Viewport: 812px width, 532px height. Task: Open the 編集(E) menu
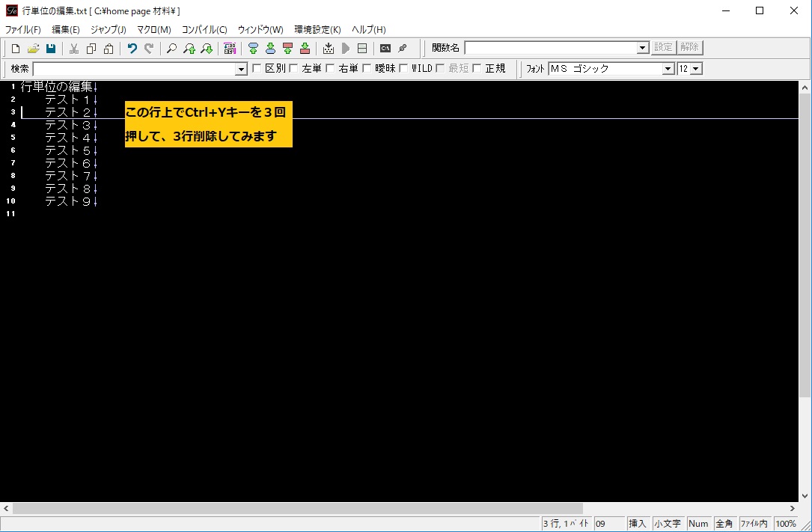point(65,30)
